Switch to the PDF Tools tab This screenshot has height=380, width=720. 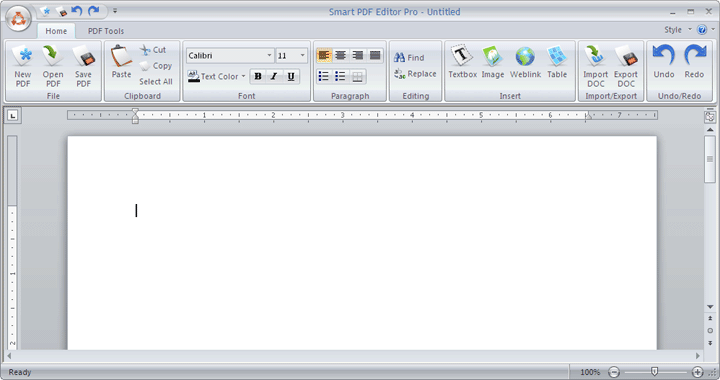(106, 31)
